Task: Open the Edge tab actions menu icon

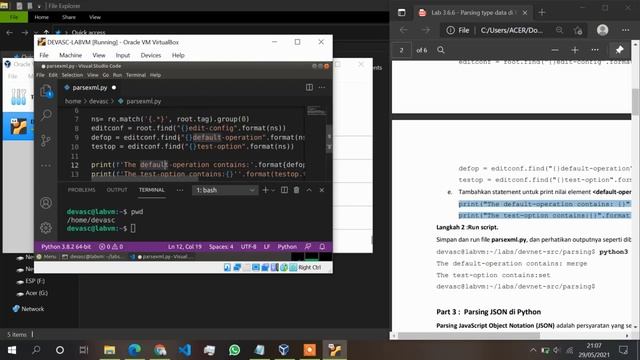Action: [x=402, y=13]
